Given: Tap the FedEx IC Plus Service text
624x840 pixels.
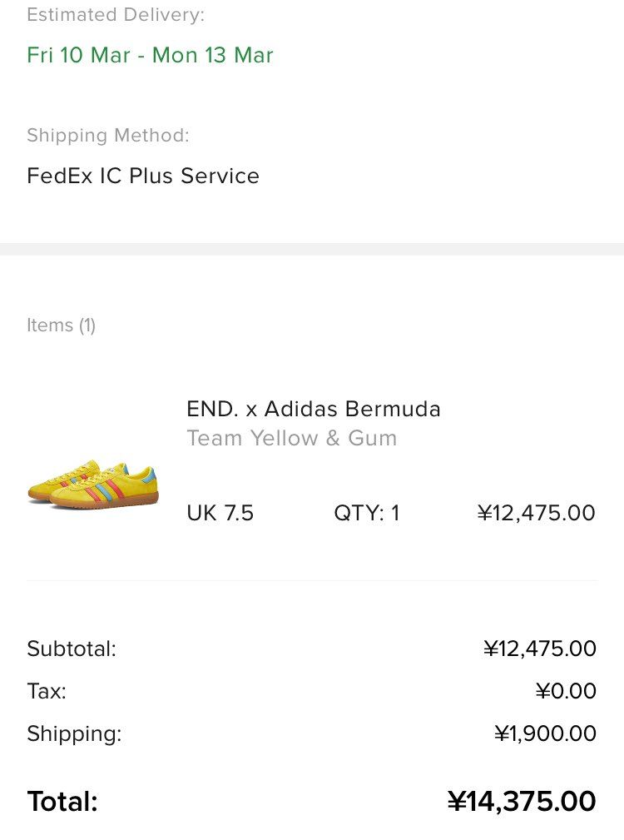Looking at the screenshot, I should [143, 176].
